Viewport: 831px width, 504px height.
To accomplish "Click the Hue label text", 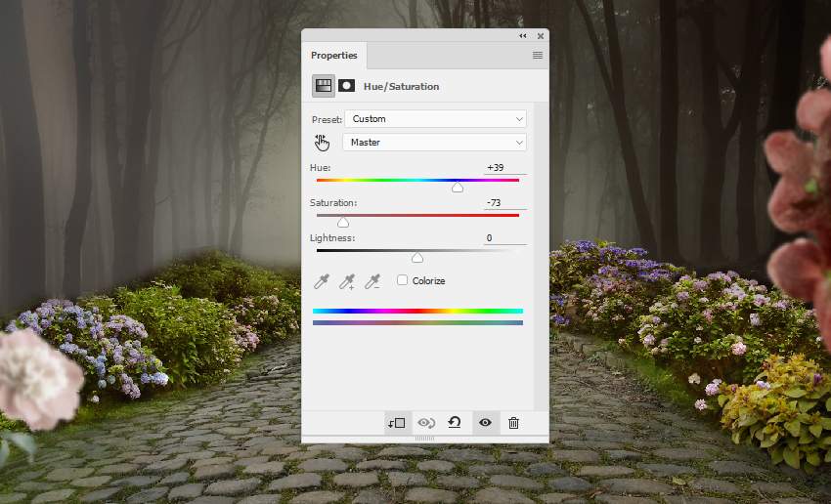I will 320,167.
